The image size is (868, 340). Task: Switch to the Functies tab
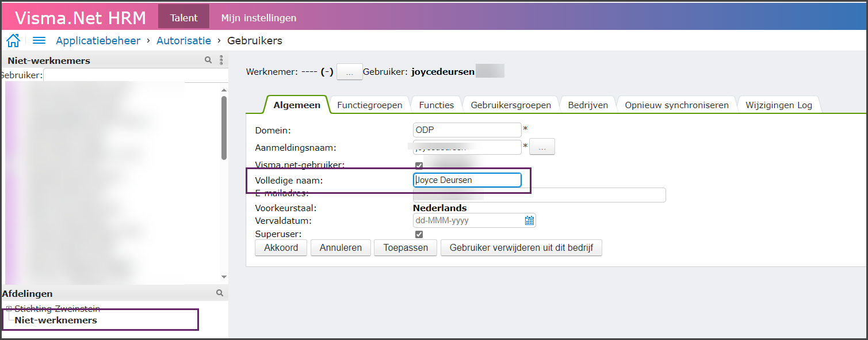point(437,105)
